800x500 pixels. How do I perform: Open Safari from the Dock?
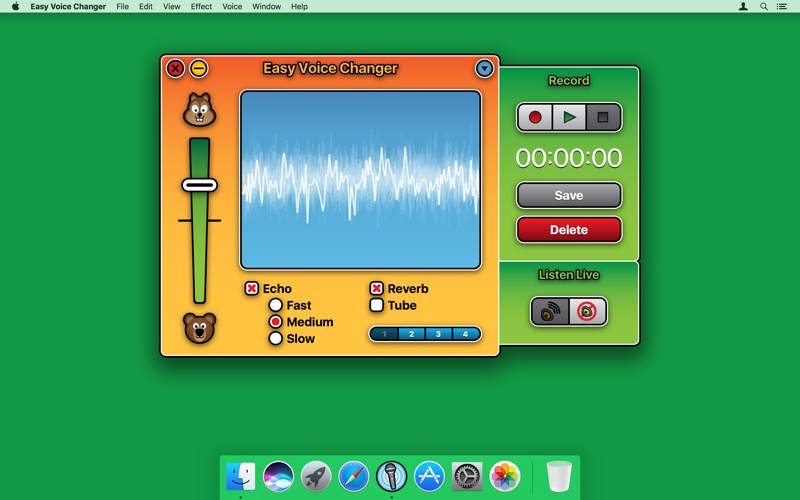click(354, 476)
